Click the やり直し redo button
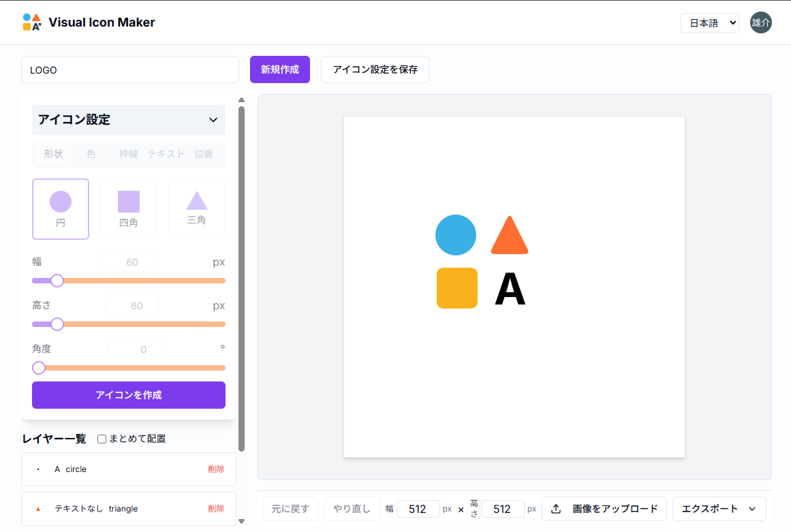Viewport: 791px width, 532px height. [352, 509]
